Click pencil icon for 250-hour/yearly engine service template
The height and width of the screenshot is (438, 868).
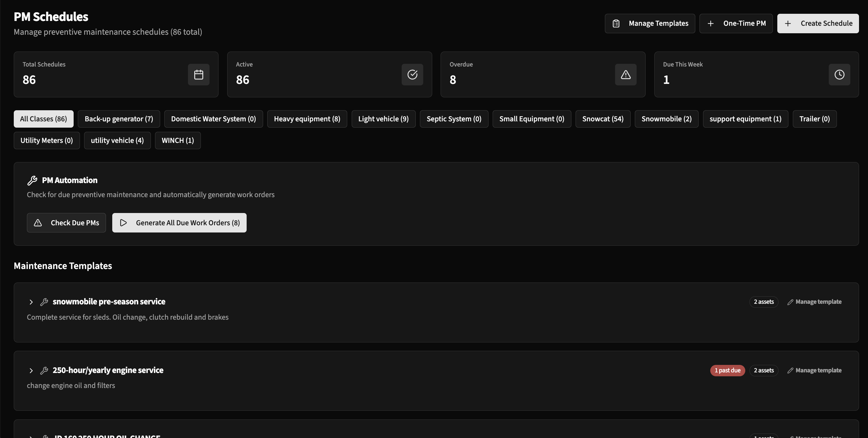790,371
